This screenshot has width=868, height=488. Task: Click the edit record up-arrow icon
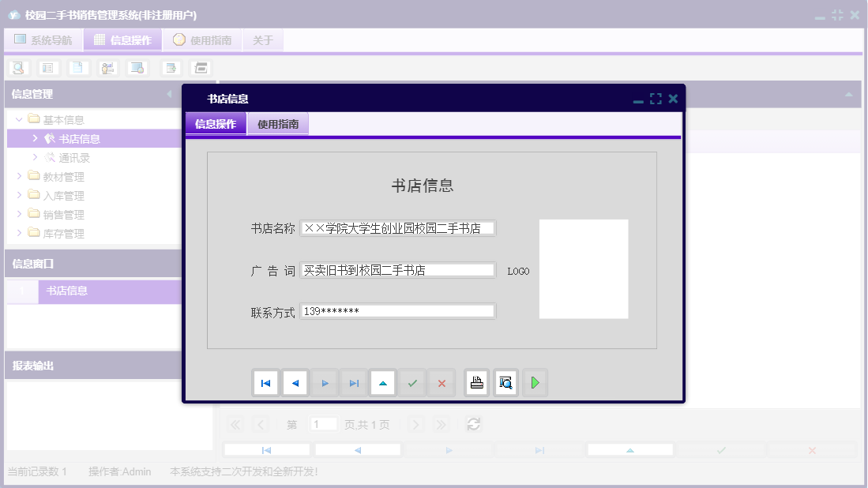383,382
